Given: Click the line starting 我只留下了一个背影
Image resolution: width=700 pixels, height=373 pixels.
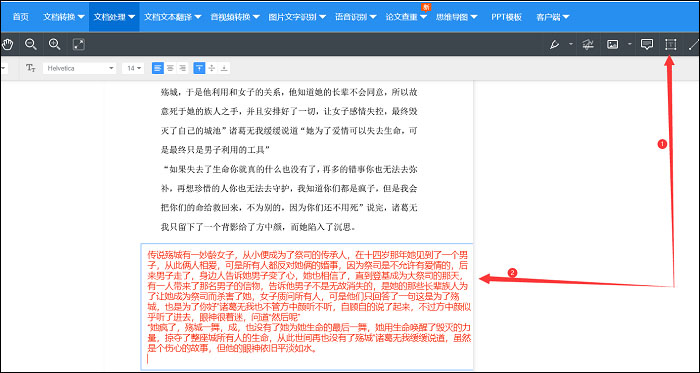Looking at the screenshot, I should click(x=259, y=227).
